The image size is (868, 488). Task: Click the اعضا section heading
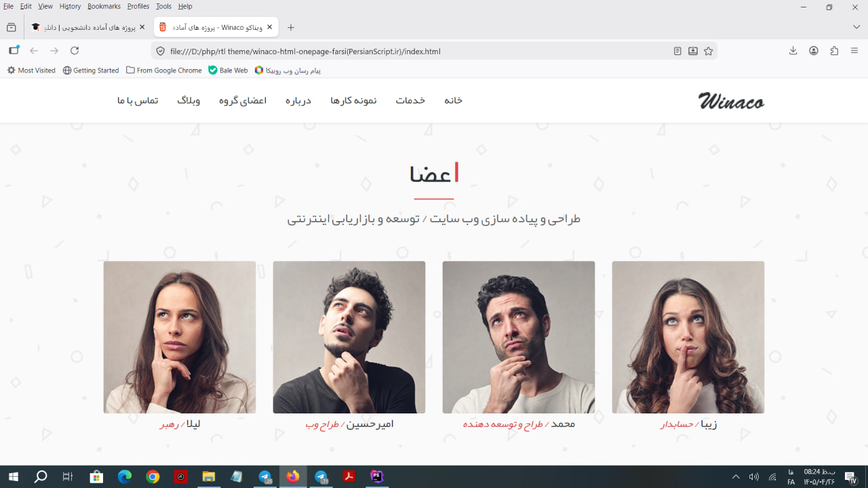(434, 174)
